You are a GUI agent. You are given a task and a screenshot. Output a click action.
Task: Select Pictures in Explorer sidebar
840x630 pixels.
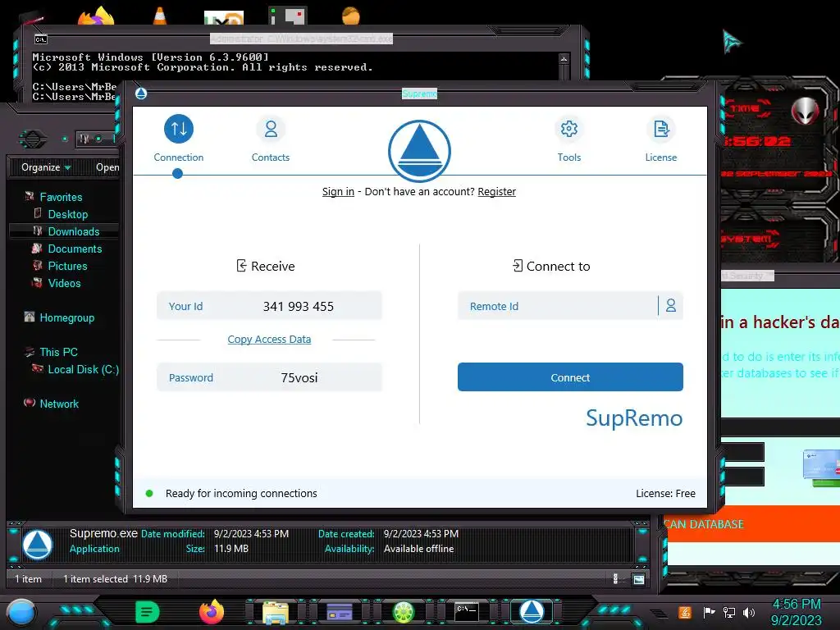coord(67,266)
